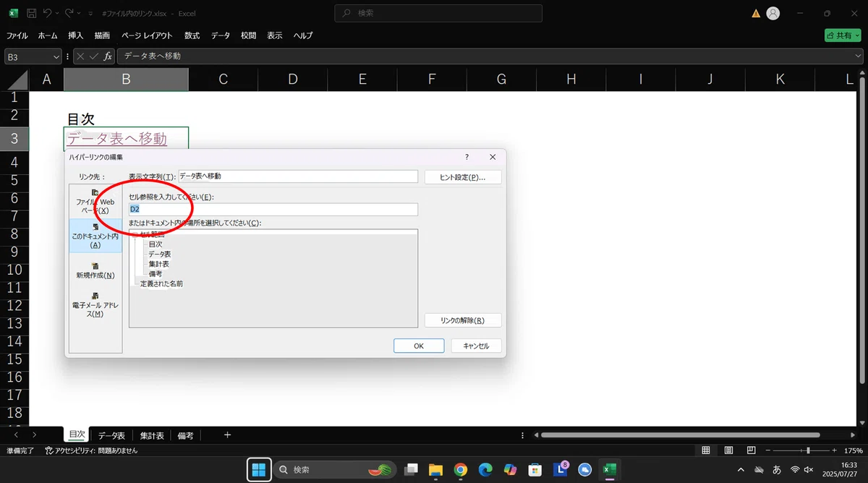Click the Undo arrow icon

point(48,13)
